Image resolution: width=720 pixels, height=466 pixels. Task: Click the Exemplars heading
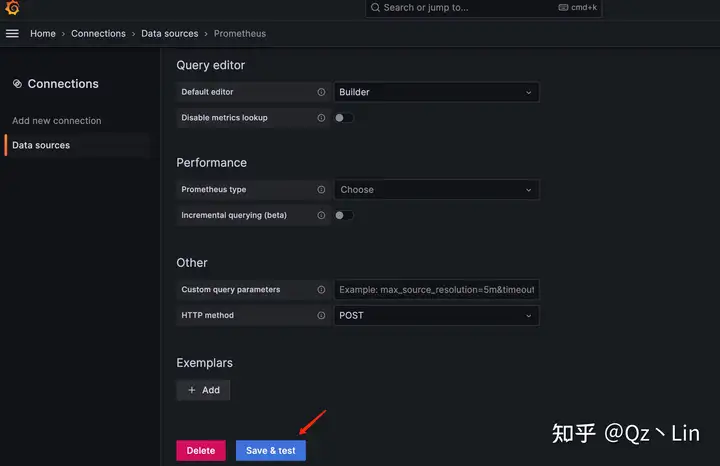tap(204, 363)
